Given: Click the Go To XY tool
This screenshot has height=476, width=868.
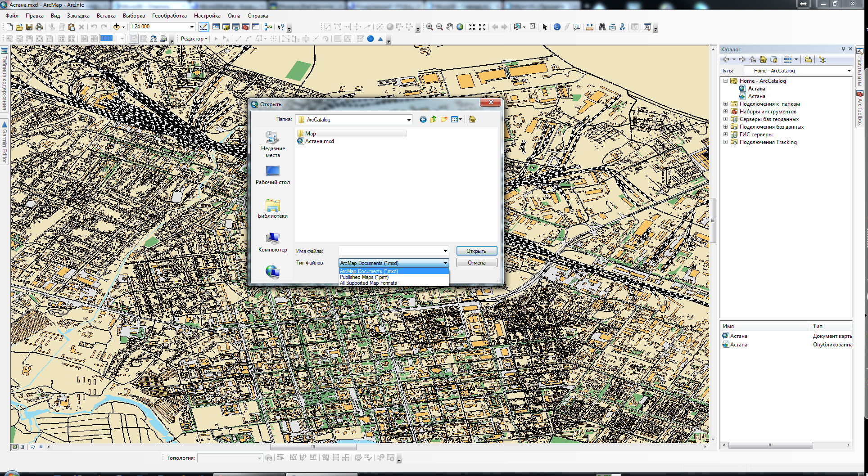Looking at the screenshot, I should (x=622, y=27).
